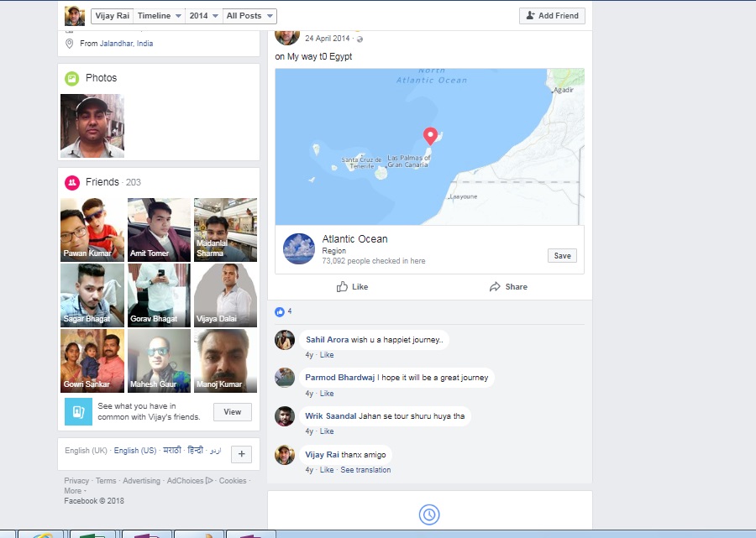The image size is (756, 538).
Task: Like Sahil Arora's comment
Action: tap(327, 354)
